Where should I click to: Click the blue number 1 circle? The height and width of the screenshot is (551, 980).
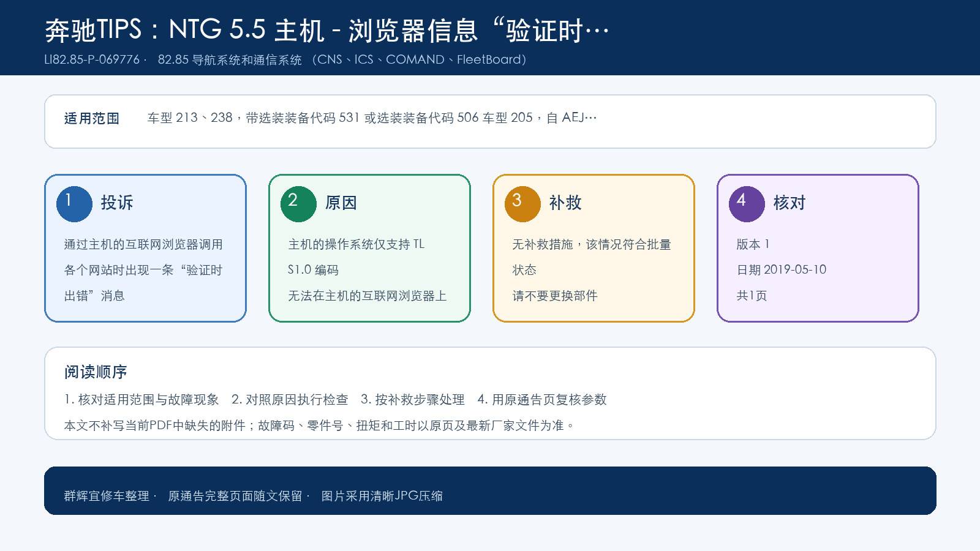74,204
